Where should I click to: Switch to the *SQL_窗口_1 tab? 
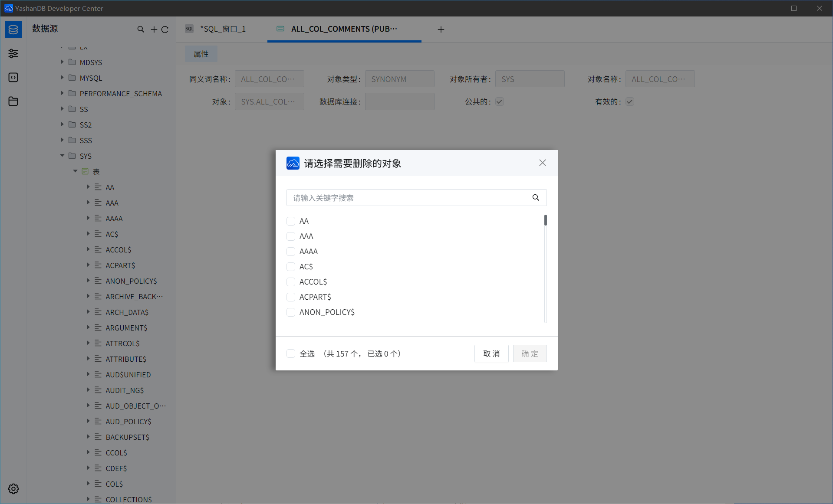(x=222, y=29)
